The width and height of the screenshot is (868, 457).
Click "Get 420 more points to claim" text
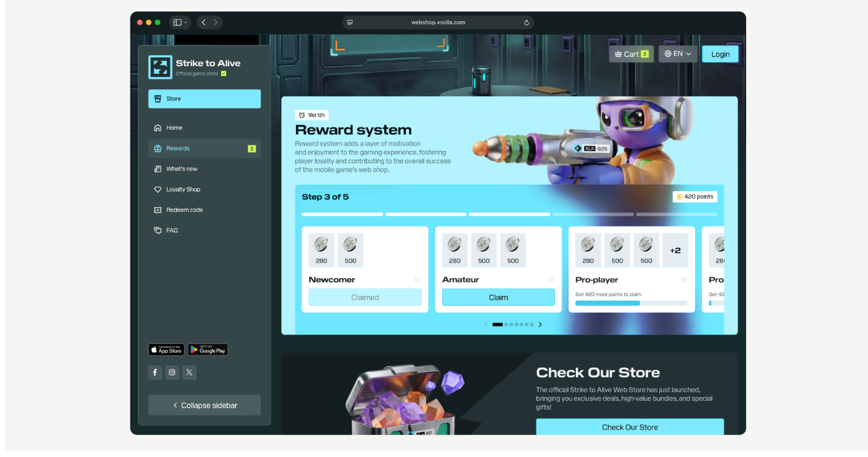tap(608, 294)
